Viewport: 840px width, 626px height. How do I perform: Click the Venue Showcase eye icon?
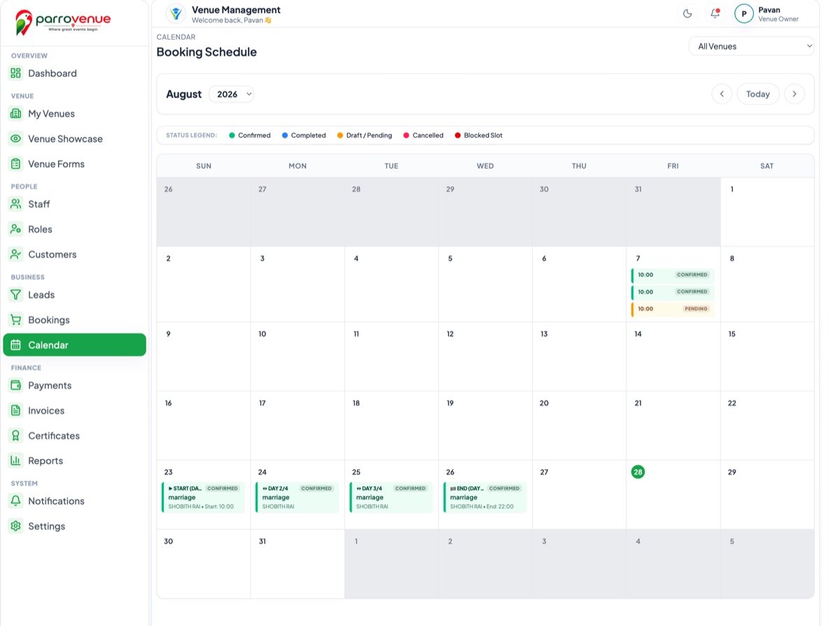coord(15,138)
